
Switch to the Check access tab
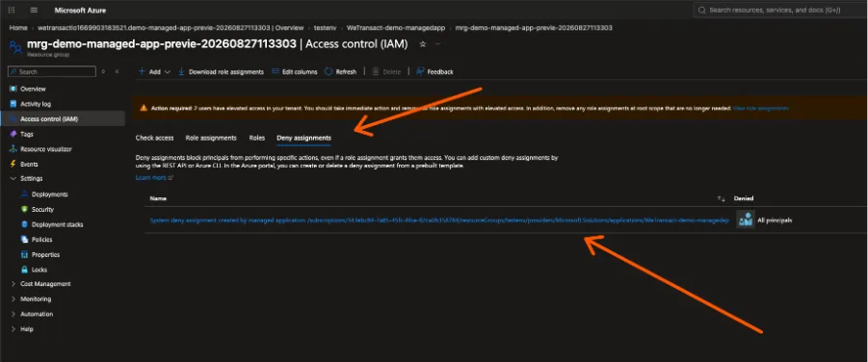coord(154,138)
